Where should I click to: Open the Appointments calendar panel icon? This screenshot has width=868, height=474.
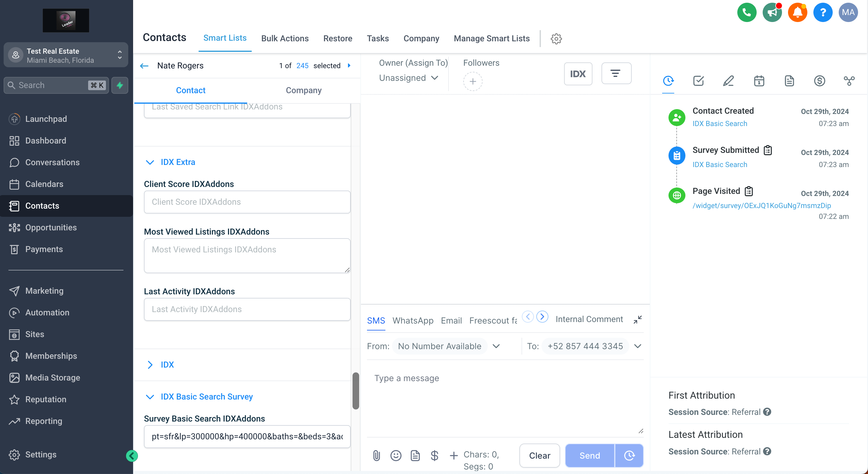759,81
